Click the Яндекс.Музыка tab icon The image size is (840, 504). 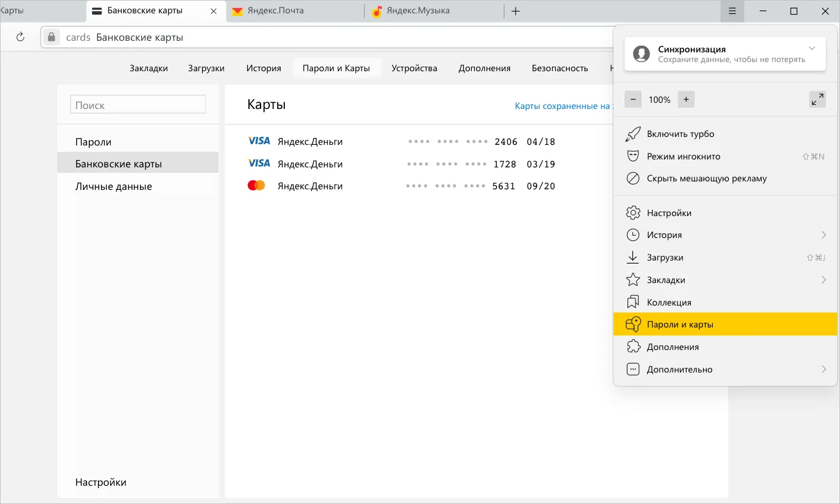coord(377,11)
